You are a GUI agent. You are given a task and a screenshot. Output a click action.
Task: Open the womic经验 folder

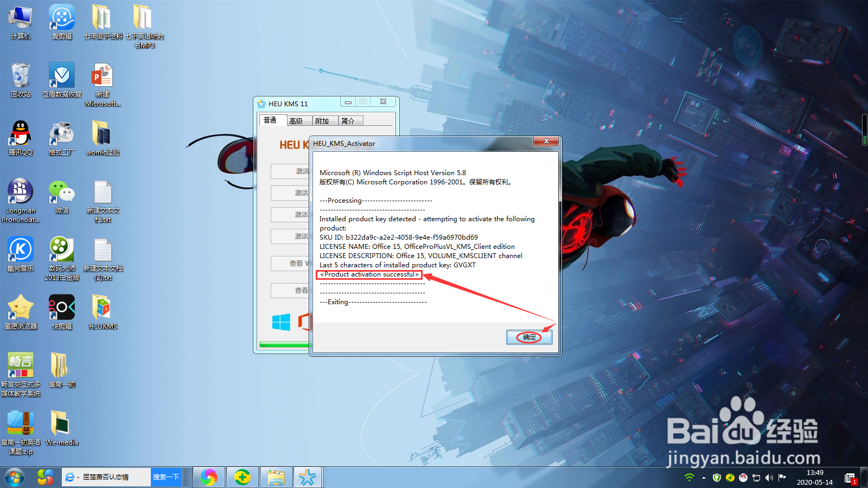(x=103, y=138)
